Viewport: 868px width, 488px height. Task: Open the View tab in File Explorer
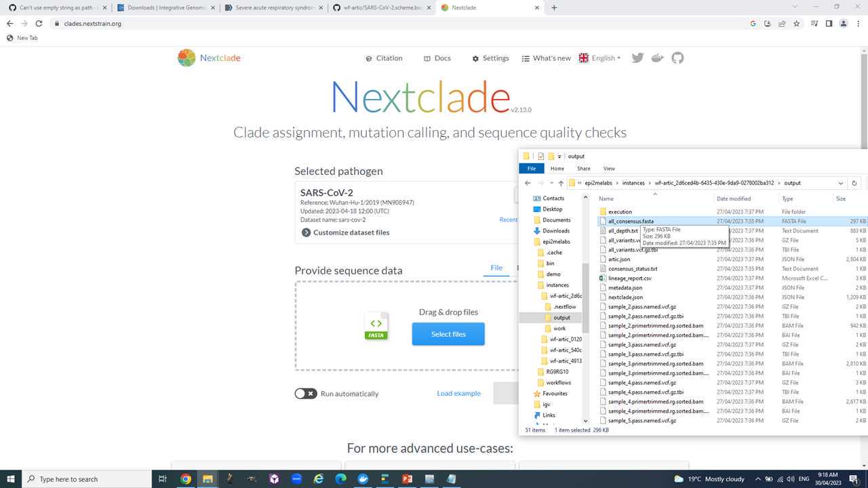(609, 169)
